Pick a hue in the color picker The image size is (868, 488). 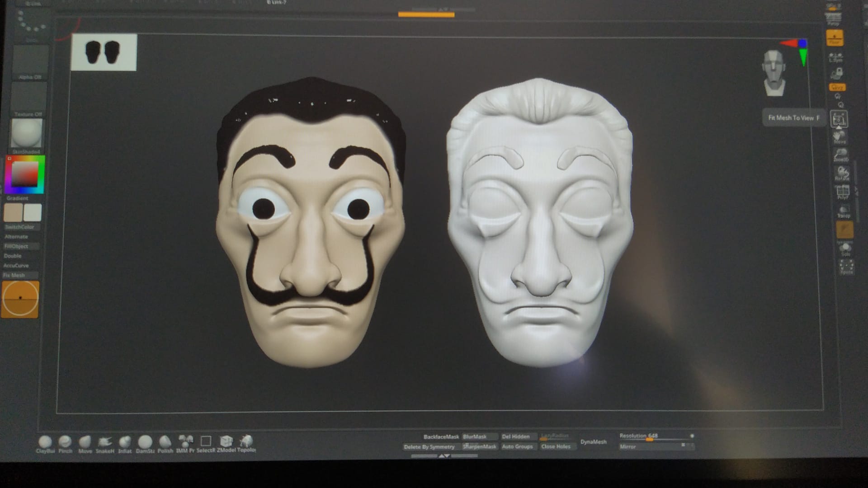coord(25,174)
